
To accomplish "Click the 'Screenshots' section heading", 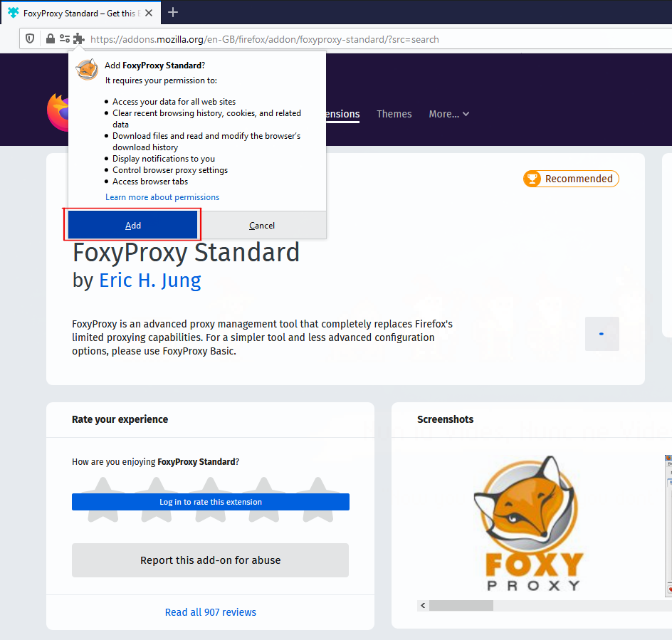I will click(446, 419).
